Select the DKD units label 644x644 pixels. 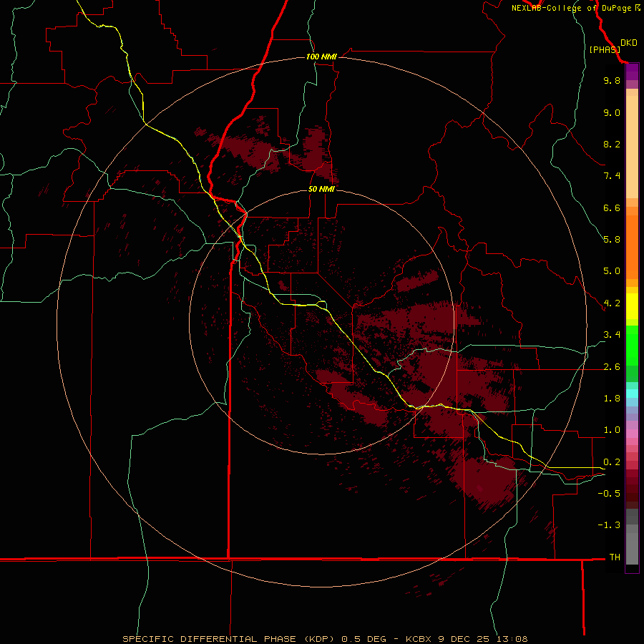[629, 43]
